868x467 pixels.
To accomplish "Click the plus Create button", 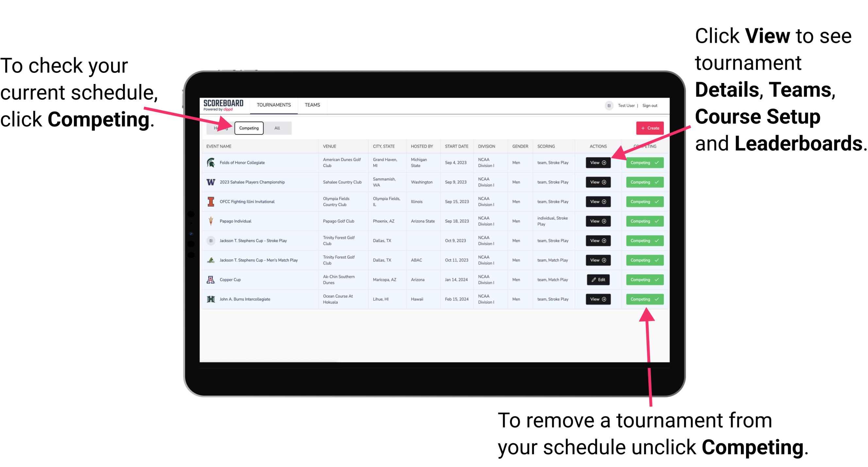I will click(x=650, y=127).
